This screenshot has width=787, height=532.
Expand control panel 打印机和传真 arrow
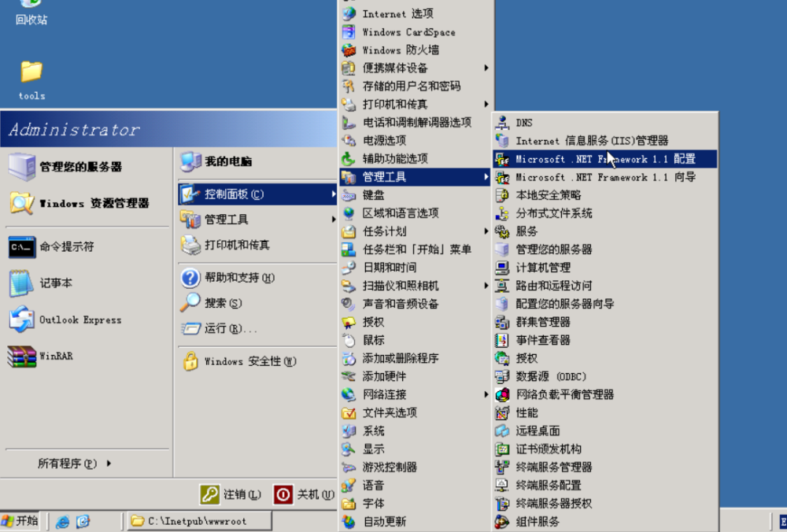tap(486, 104)
